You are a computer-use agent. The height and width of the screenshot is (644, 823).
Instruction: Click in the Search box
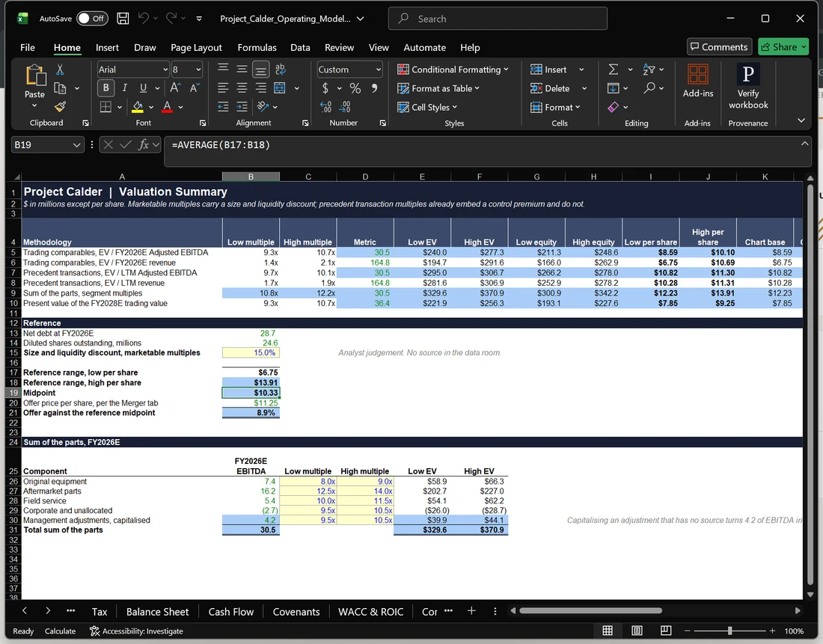tap(498, 19)
